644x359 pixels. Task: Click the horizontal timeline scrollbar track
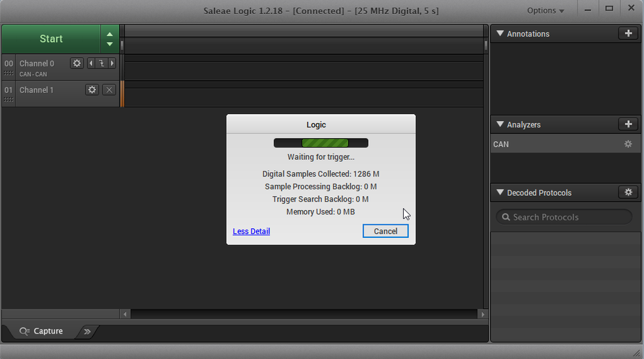[x=304, y=315]
